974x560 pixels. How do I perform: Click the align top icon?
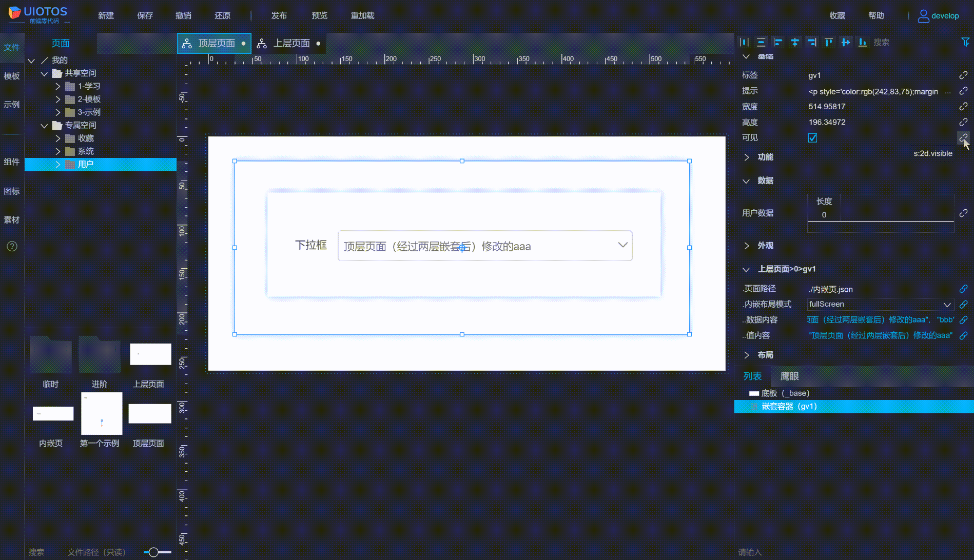click(x=829, y=42)
